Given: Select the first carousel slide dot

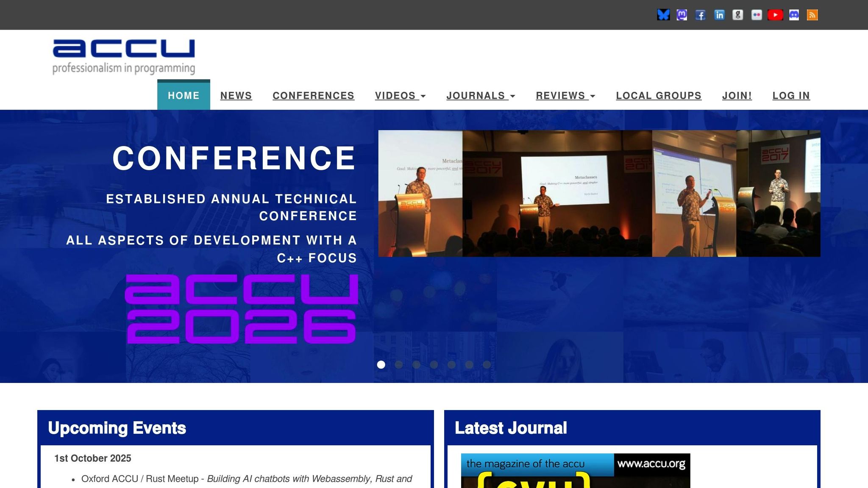Looking at the screenshot, I should 381,365.
